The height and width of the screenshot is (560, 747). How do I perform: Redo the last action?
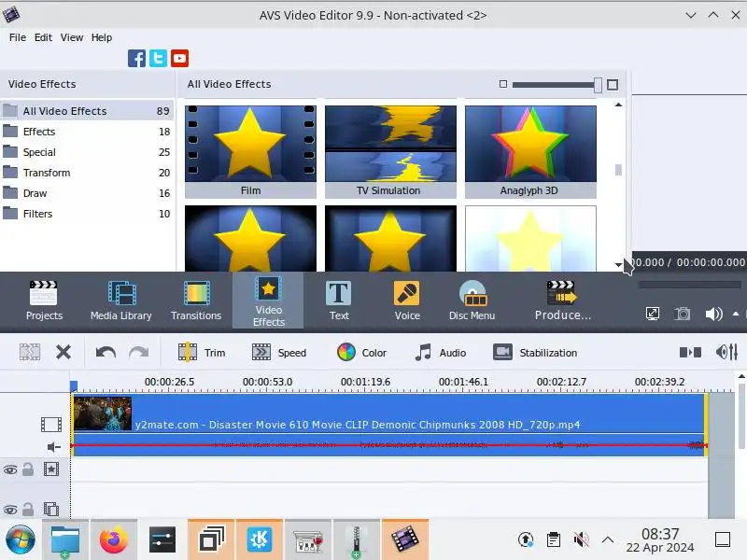pyautogui.click(x=138, y=353)
